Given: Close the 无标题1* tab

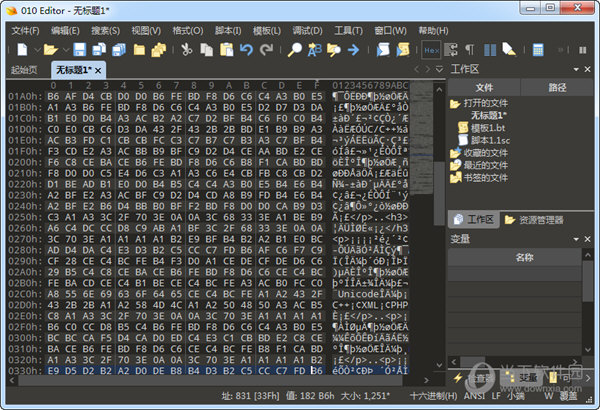Looking at the screenshot, I should pos(98,70).
